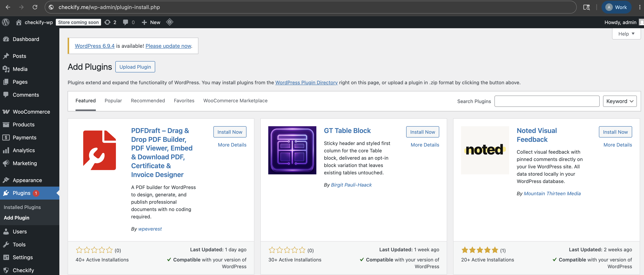Open the Keyword search type dropdown
Viewport: 644px width, 275px height.
click(x=620, y=101)
